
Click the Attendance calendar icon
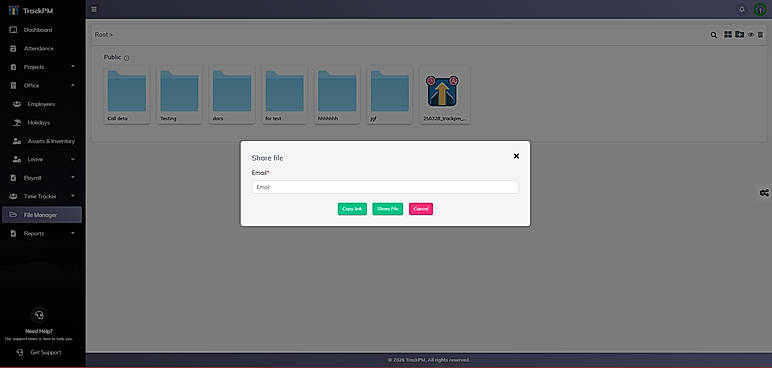point(14,49)
